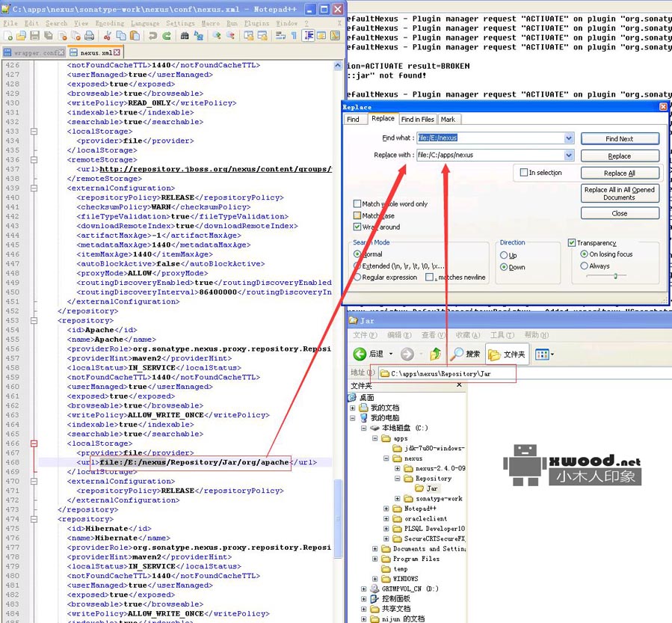Image resolution: width=672 pixels, height=623 pixels.
Task: Collapse the repository fold at line 453
Action: (x=34, y=321)
